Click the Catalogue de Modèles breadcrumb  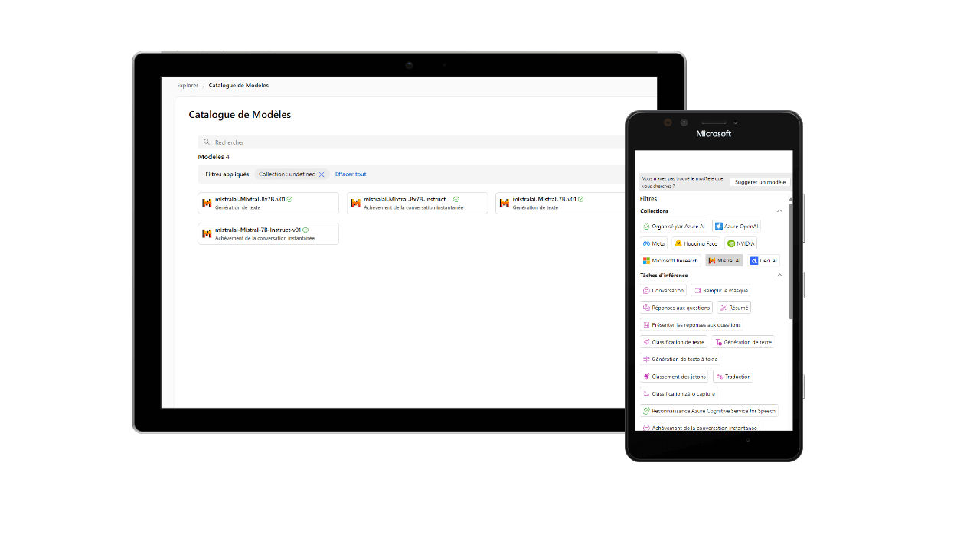coord(239,86)
